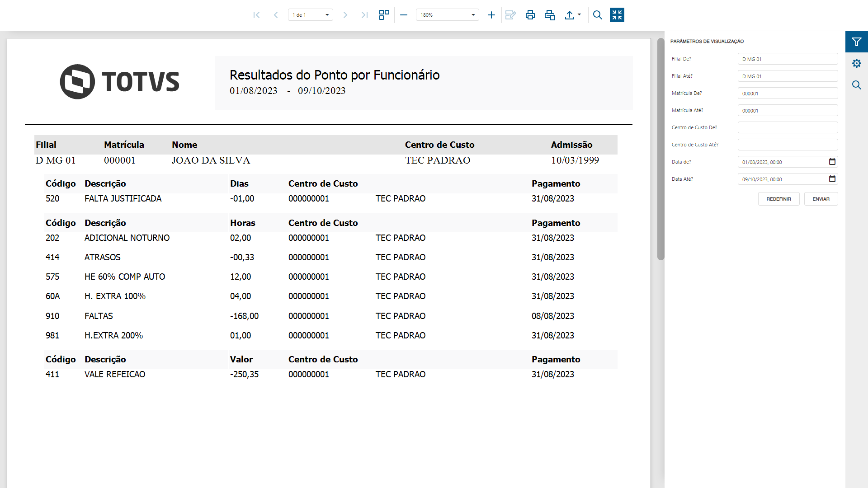Open the calendar picker for Data de
868x488 pixels.
pos(833,162)
